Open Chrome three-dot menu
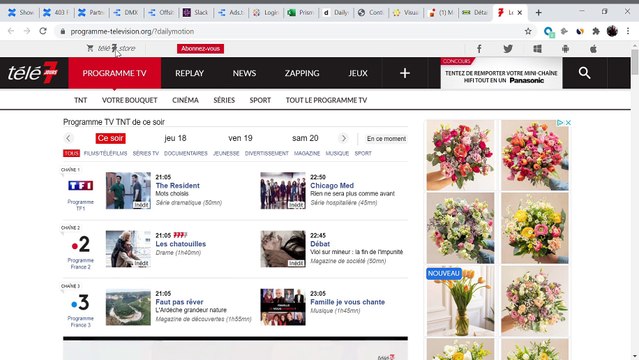639x360 pixels. [x=628, y=31]
